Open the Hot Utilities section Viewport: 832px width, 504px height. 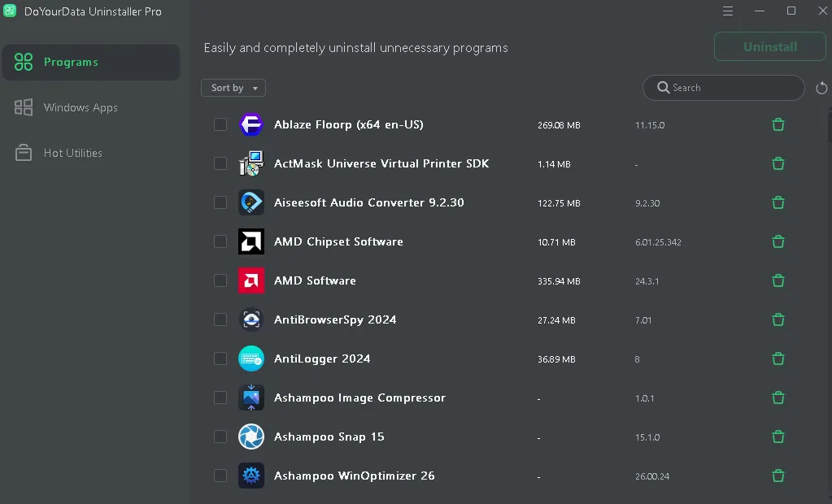(x=73, y=153)
